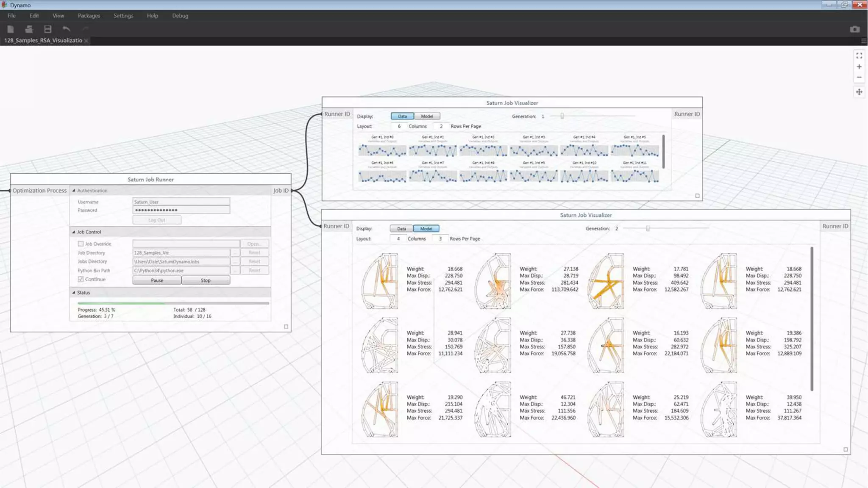Collapse the Authentication section
Screen dimensions: 868x488
[74, 191]
